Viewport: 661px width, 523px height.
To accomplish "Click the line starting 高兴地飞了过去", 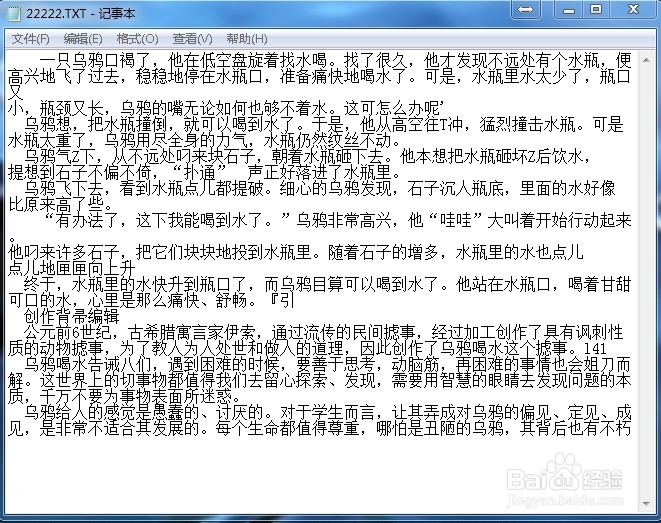I will click(x=319, y=77).
